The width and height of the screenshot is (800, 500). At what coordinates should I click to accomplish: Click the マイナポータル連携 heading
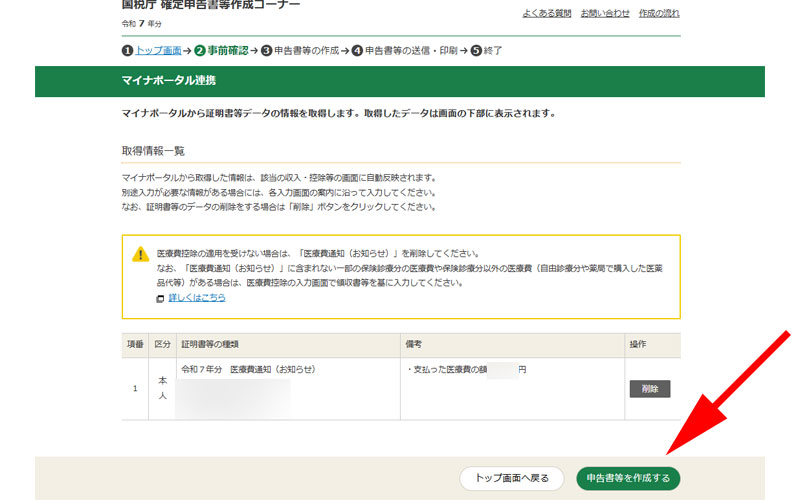169,80
